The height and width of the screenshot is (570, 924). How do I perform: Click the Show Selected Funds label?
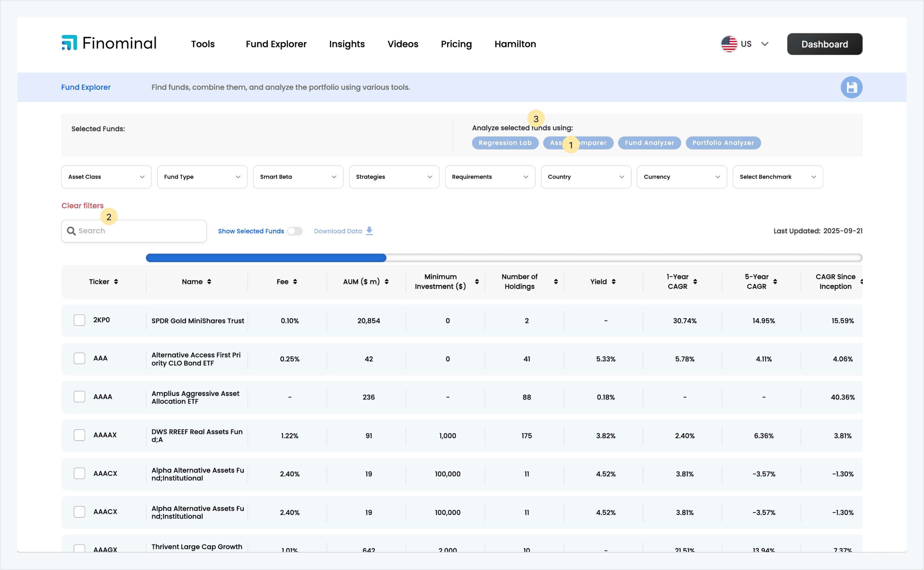coord(251,231)
